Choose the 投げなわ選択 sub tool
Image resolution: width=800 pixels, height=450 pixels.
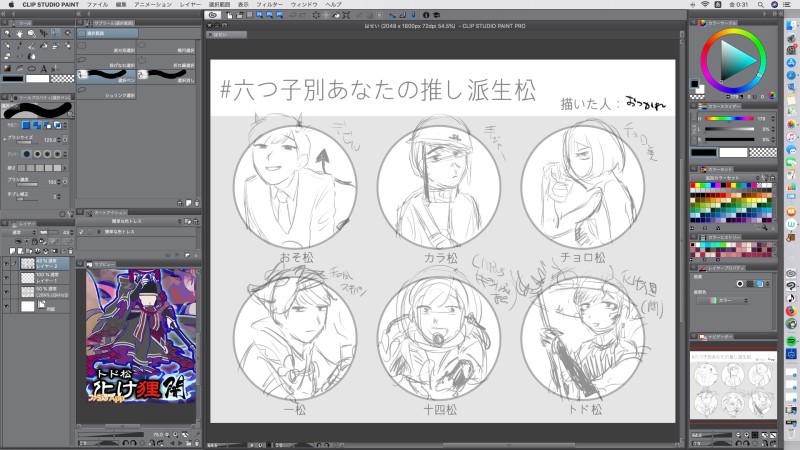pos(107,61)
